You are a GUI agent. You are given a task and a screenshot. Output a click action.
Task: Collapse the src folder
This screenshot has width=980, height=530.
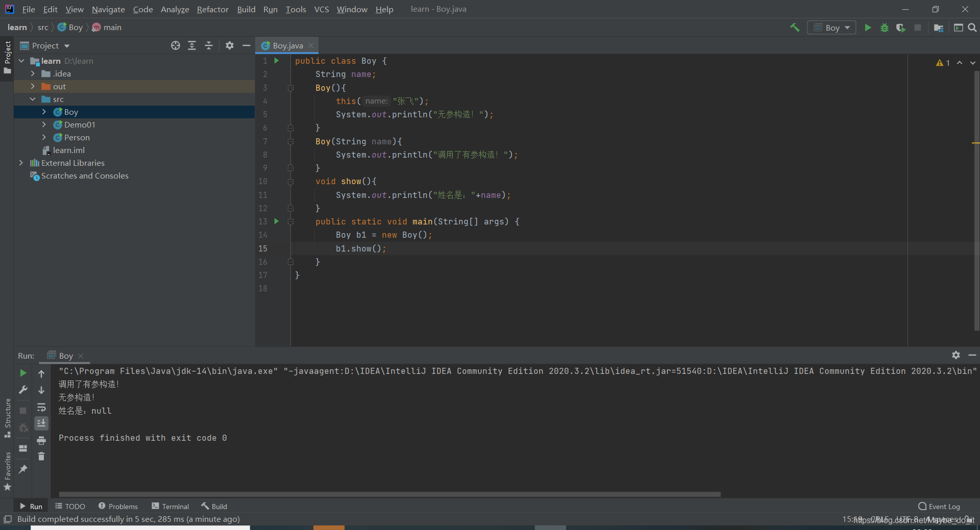pyautogui.click(x=33, y=99)
